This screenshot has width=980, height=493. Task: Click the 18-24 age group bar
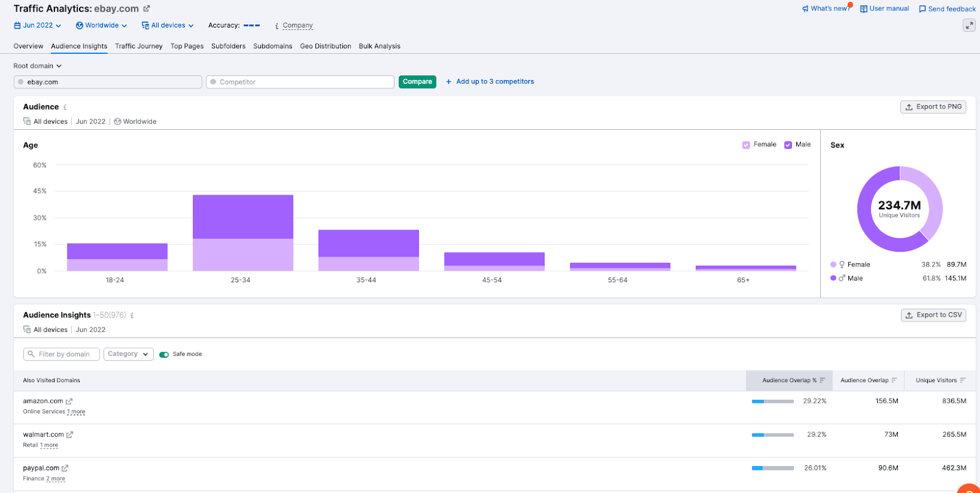[x=118, y=257]
